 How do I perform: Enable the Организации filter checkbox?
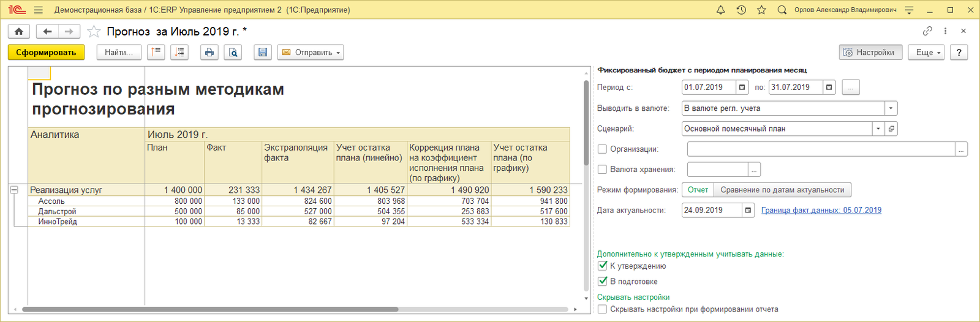[x=602, y=149]
